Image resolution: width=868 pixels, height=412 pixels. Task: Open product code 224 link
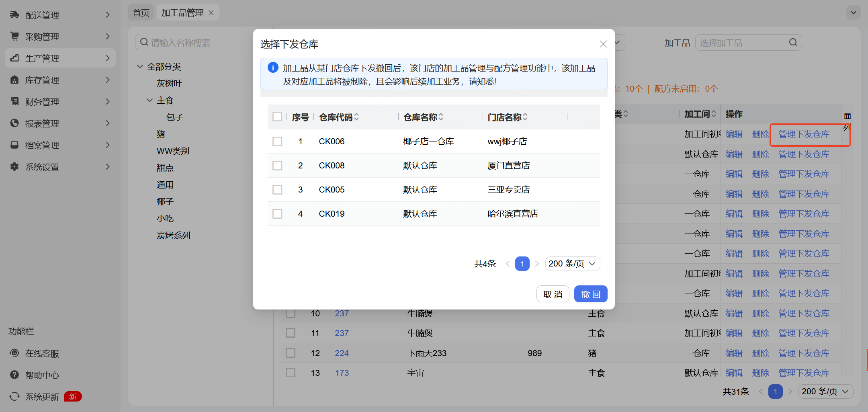click(342, 353)
